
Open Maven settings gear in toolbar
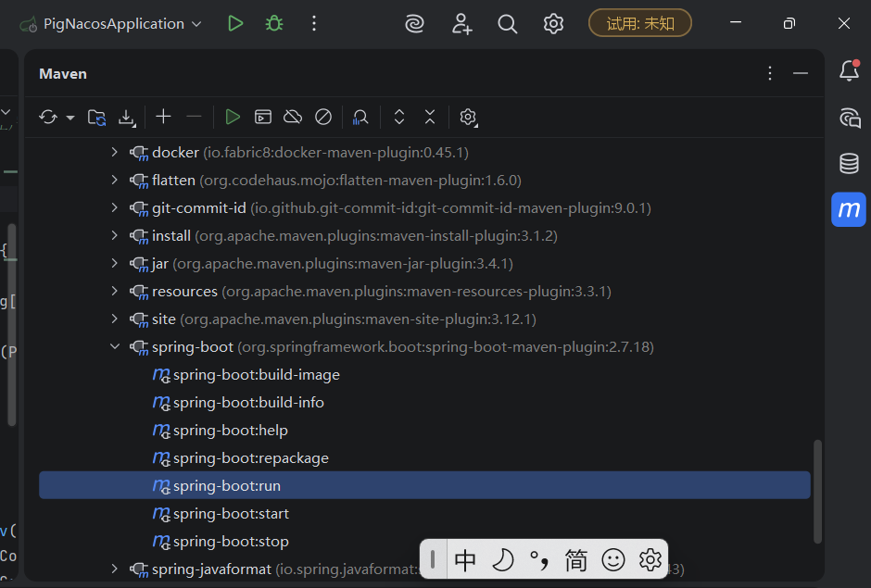(468, 118)
